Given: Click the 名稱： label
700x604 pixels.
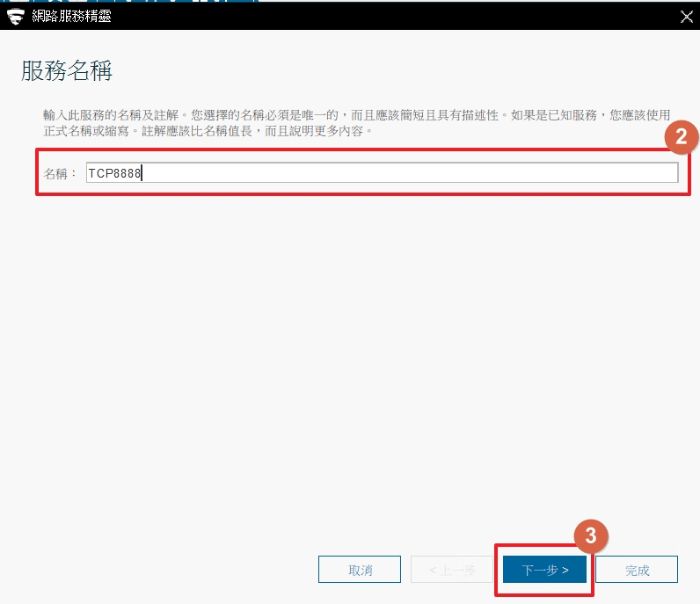Looking at the screenshot, I should coord(60,173).
